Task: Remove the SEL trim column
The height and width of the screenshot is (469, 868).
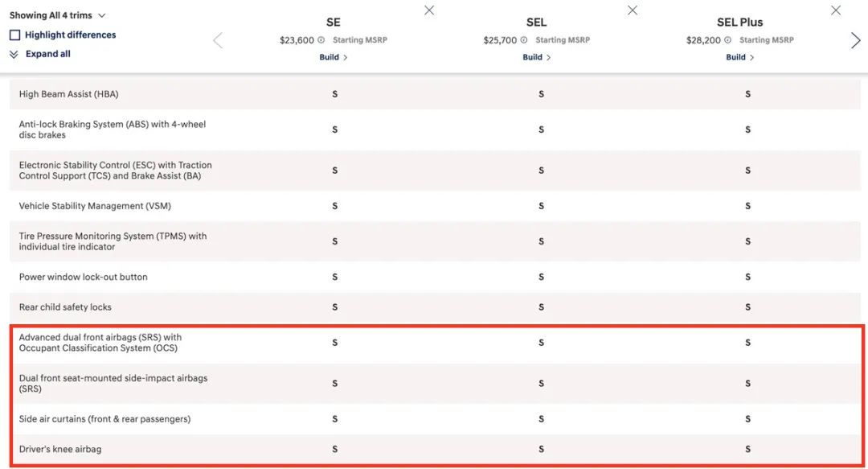Action: [x=633, y=10]
